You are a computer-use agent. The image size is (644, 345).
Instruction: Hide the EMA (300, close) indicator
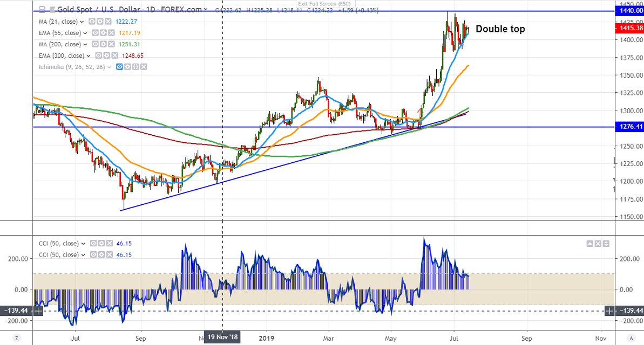pyautogui.click(x=99, y=56)
